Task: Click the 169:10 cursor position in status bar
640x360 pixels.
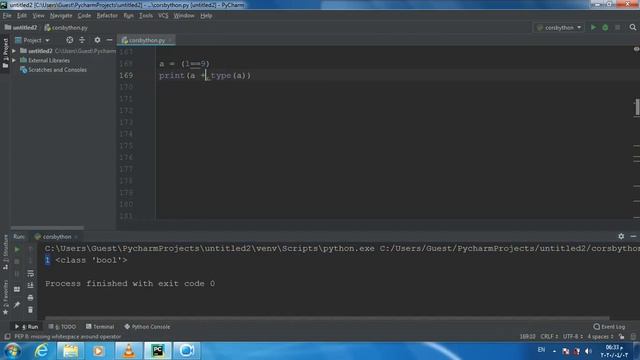Action: click(x=527, y=337)
